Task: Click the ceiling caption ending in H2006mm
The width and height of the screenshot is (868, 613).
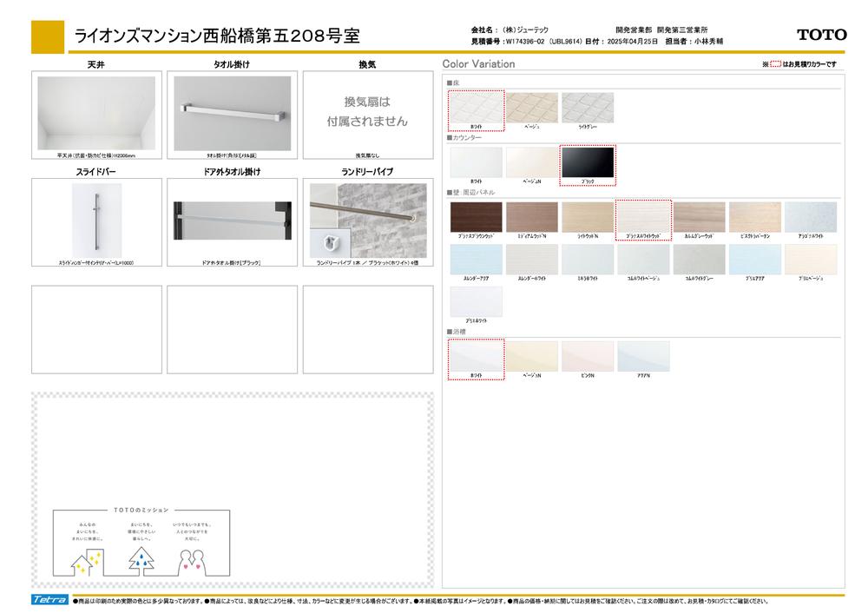Action: pyautogui.click(x=96, y=155)
